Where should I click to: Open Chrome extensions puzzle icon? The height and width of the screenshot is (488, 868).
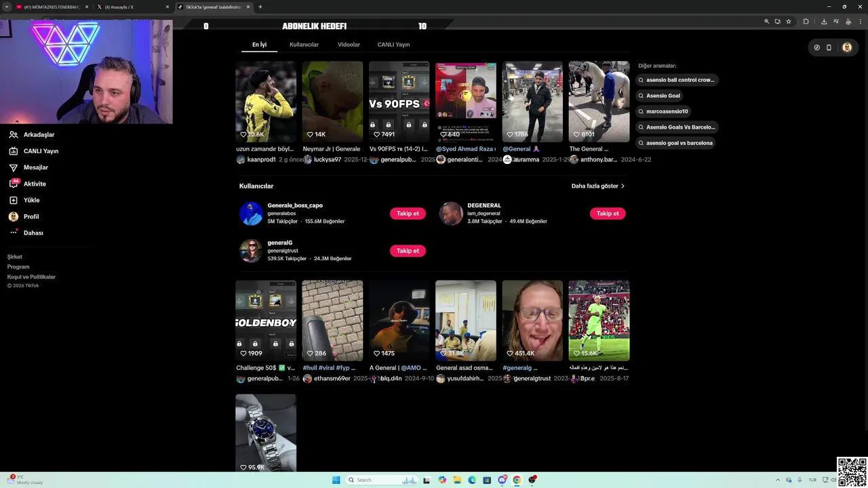click(806, 22)
